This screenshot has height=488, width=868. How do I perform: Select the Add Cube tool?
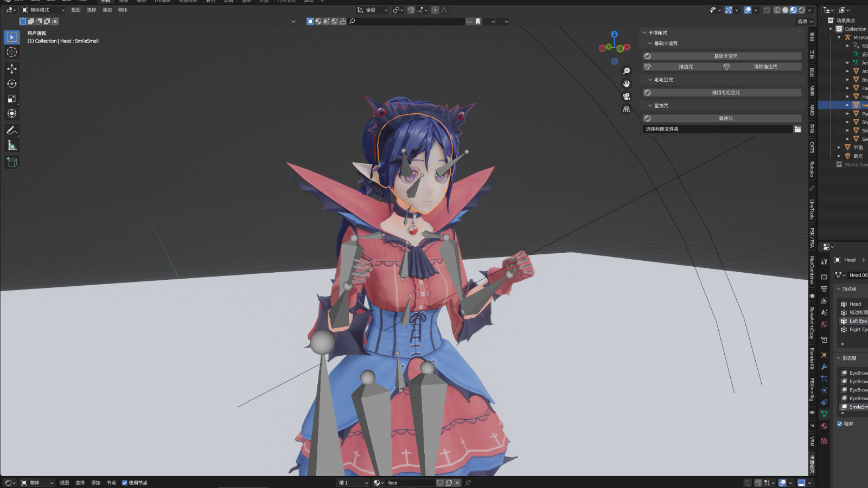(x=11, y=162)
